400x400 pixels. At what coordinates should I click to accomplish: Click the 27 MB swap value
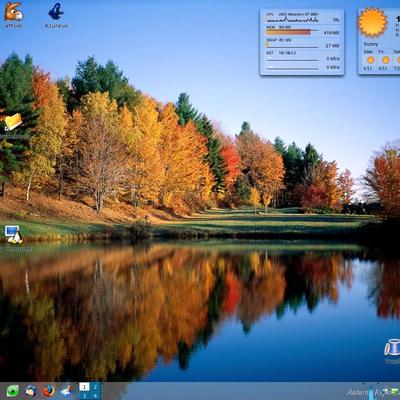332,45
